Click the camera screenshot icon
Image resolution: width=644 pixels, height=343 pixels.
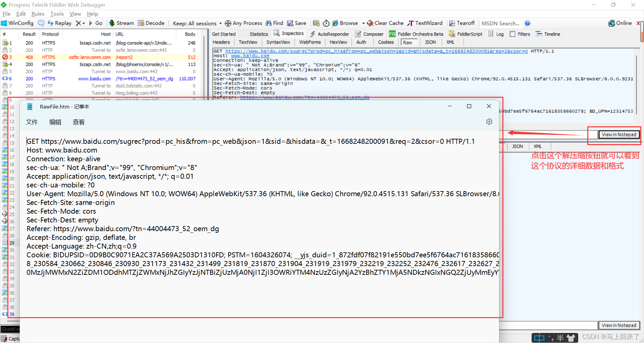[x=316, y=23]
